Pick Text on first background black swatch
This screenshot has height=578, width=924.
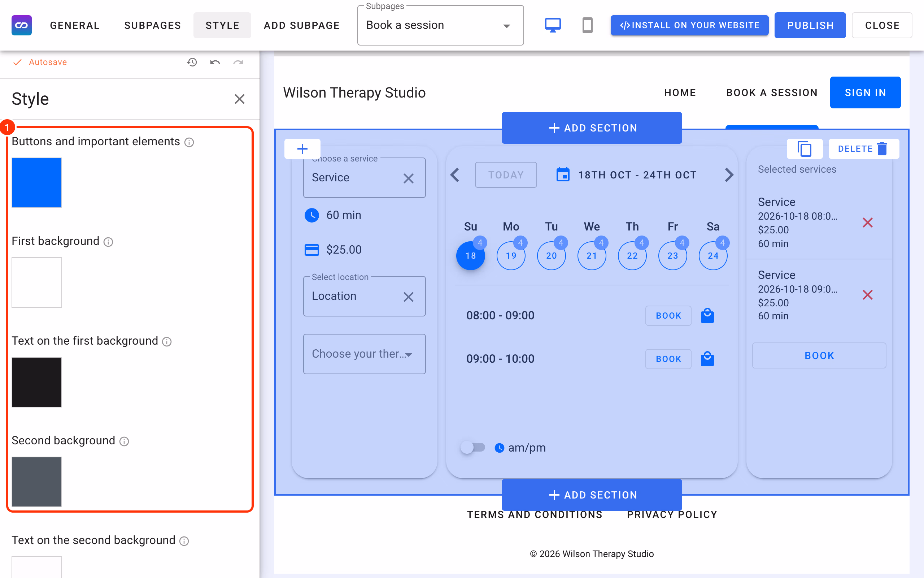tap(37, 382)
